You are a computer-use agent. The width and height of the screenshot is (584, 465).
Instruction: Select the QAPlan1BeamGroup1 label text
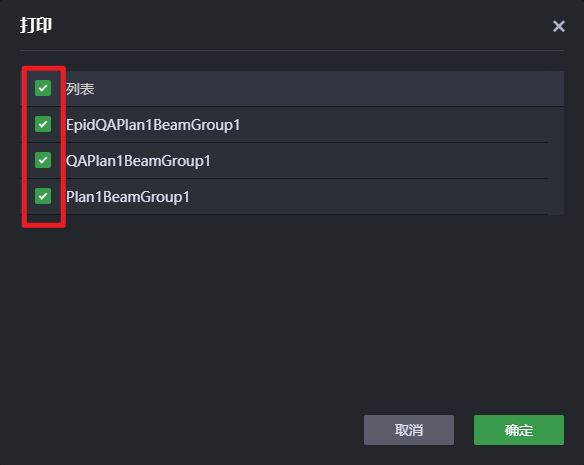pos(138,161)
